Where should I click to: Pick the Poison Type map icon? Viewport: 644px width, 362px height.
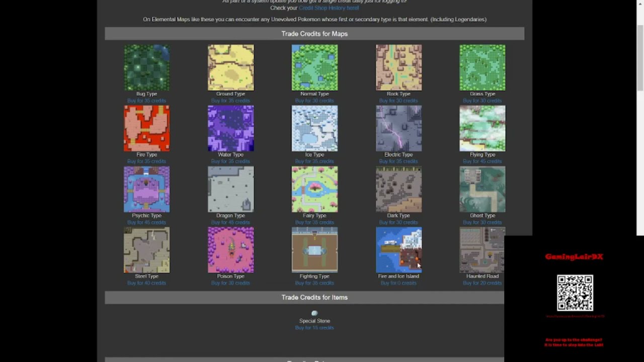tap(230, 250)
